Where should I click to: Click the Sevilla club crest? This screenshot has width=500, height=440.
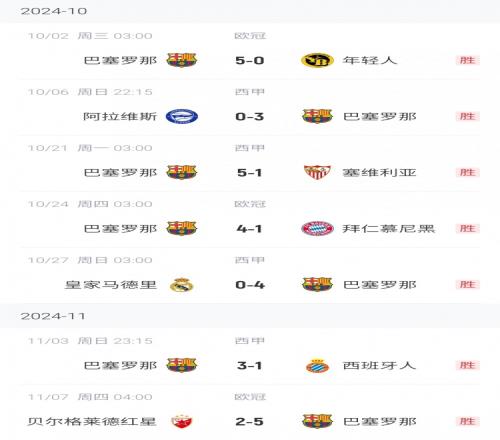317,172
